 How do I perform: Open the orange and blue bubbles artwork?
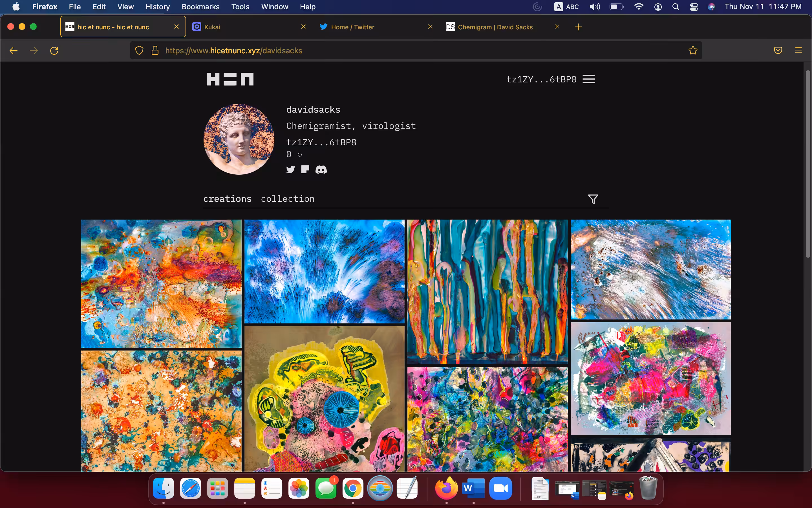(161, 284)
